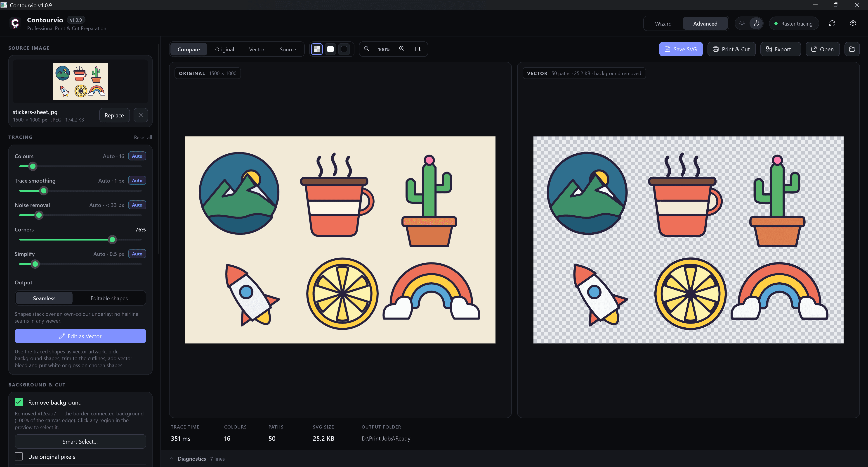This screenshot has height=467, width=868.
Task: Click the Save SVG button
Action: (681, 49)
